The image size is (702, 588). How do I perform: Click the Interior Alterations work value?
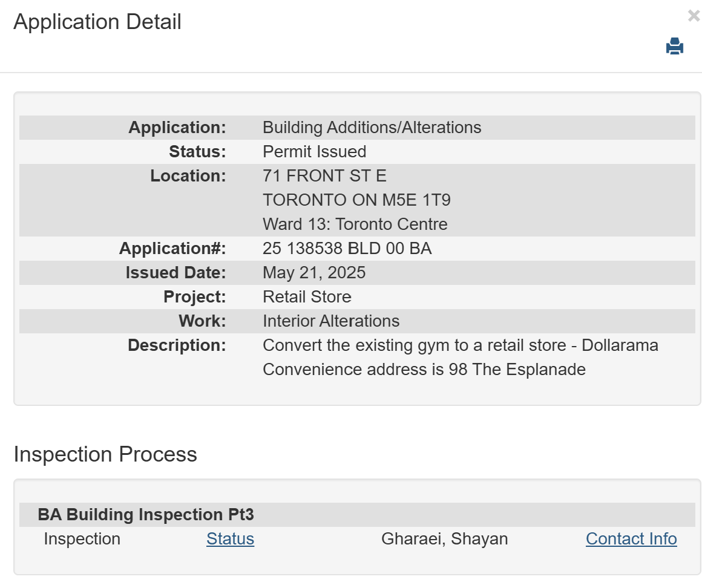click(331, 321)
